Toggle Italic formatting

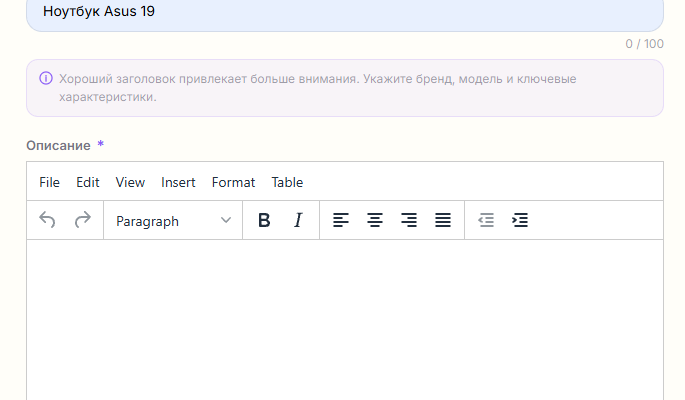tap(298, 220)
